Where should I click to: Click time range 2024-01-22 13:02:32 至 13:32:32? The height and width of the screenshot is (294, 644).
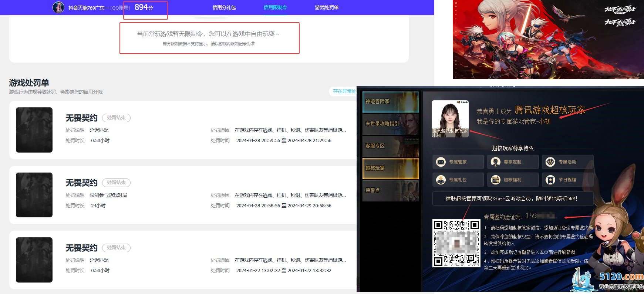[x=284, y=270]
